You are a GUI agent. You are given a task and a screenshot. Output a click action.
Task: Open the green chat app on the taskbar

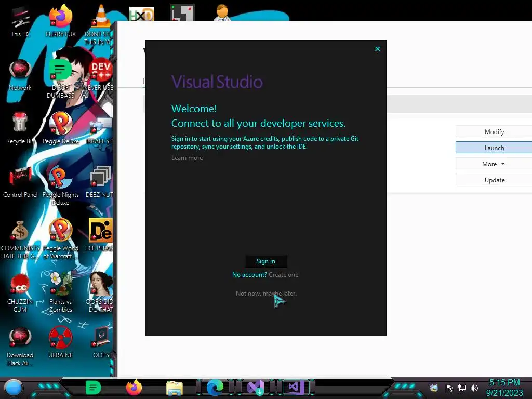click(94, 388)
